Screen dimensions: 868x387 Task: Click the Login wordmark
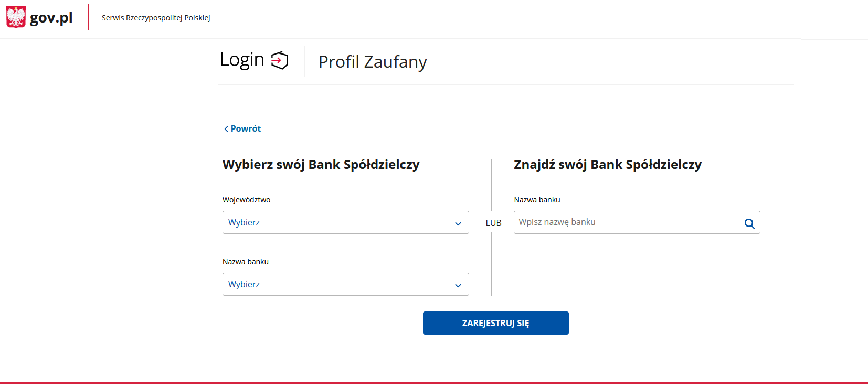coord(242,60)
